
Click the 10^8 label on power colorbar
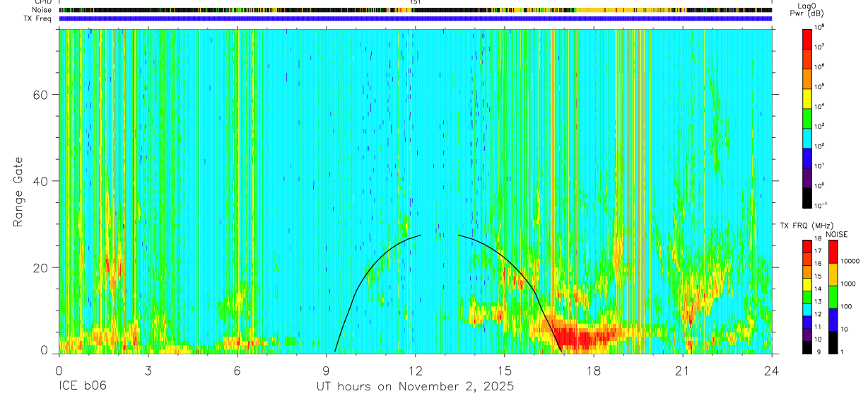821,27
